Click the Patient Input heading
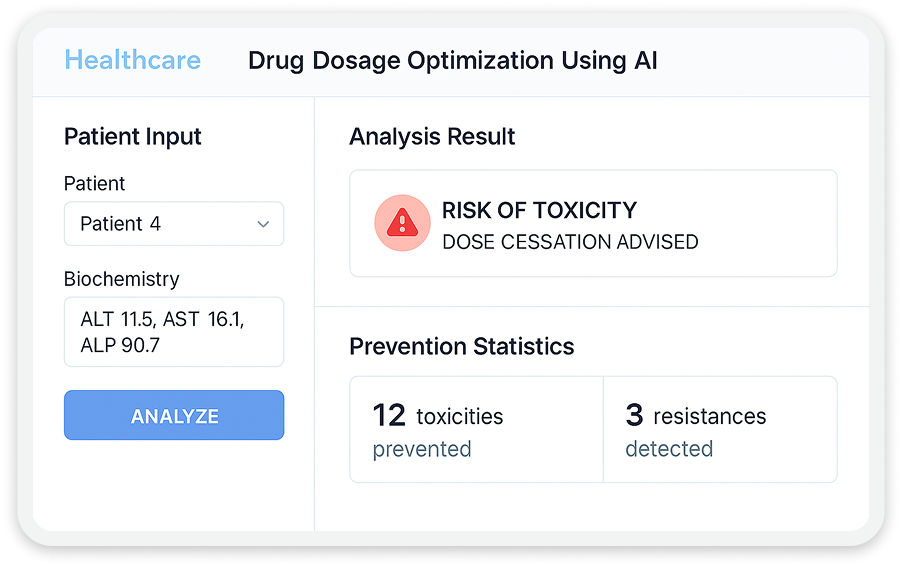Viewport: 902px width, 567px height. click(x=132, y=137)
